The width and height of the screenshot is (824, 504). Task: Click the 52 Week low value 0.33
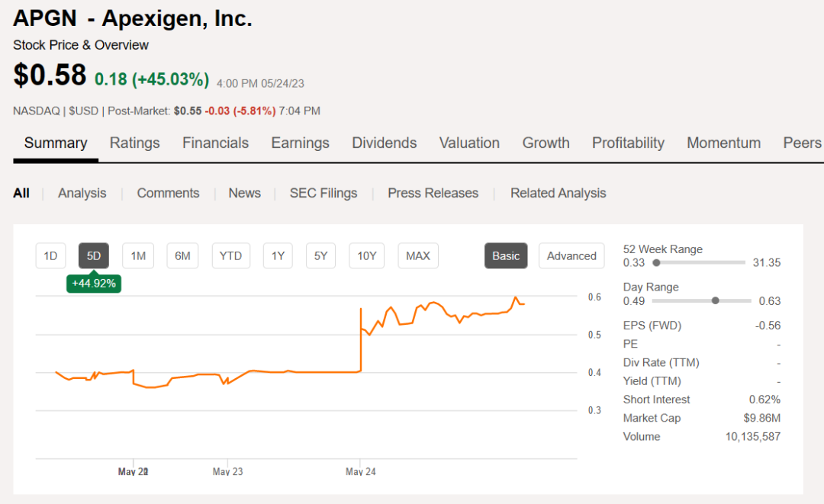pyautogui.click(x=634, y=262)
